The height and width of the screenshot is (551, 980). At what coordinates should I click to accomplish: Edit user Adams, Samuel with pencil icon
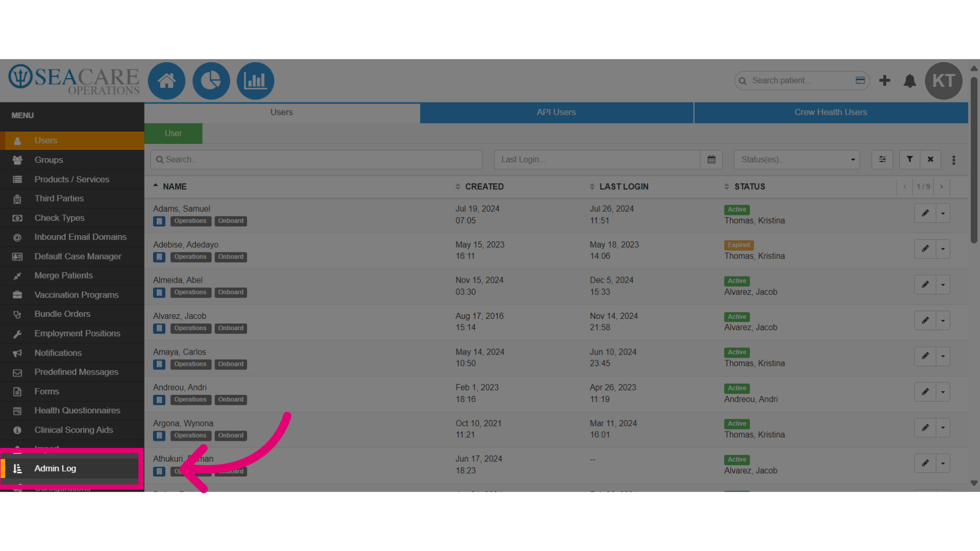[x=925, y=213]
